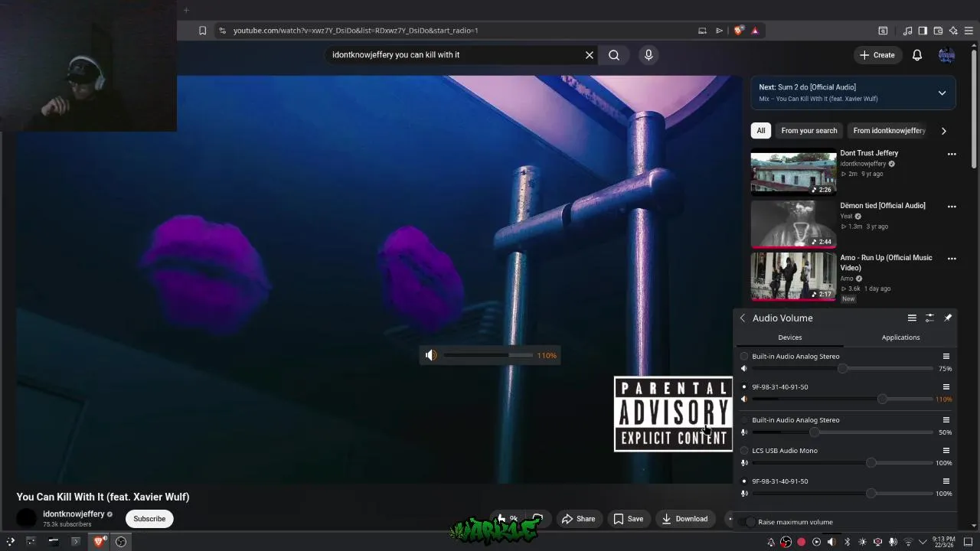This screenshot has width=980, height=551.
Task: Mute Built-in Audio Analog Stereo microphone at 50%
Action: click(x=743, y=432)
